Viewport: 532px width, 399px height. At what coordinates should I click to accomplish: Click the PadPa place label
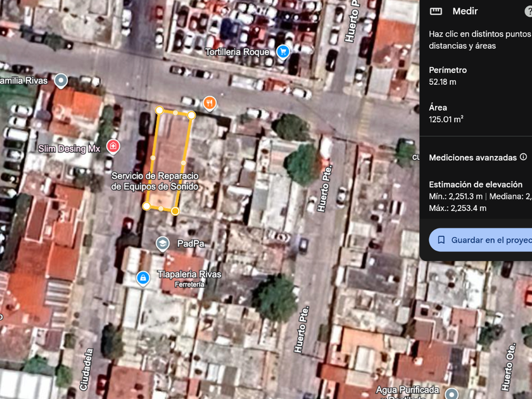pyautogui.click(x=191, y=244)
